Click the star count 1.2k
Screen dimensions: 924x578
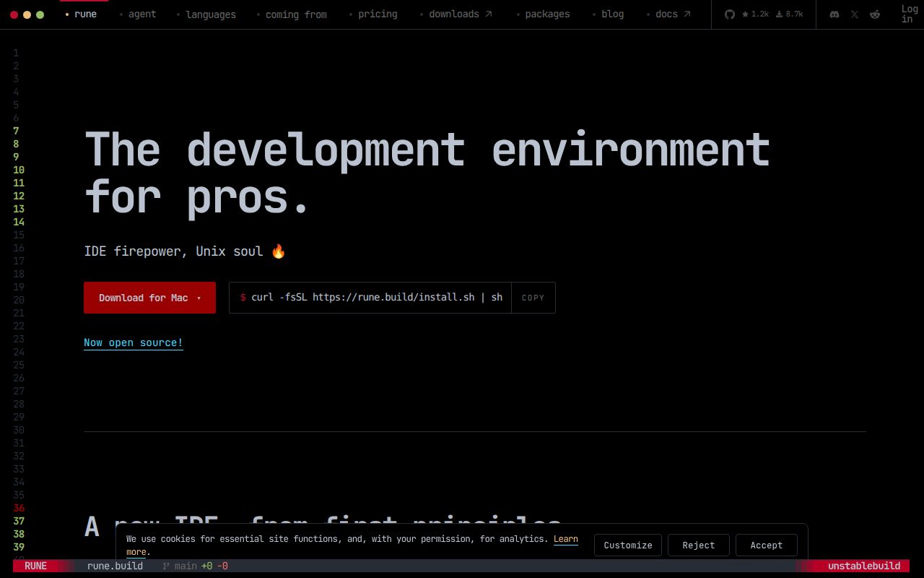click(755, 14)
